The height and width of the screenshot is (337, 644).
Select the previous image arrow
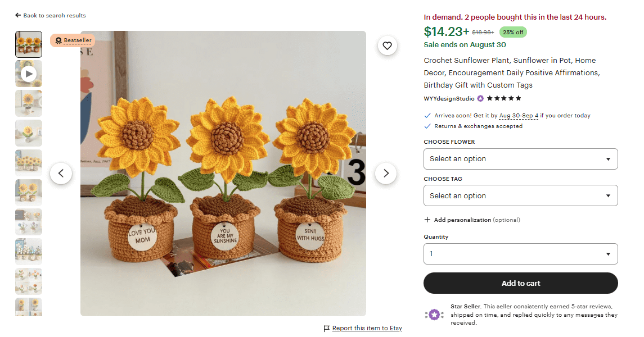tap(61, 174)
